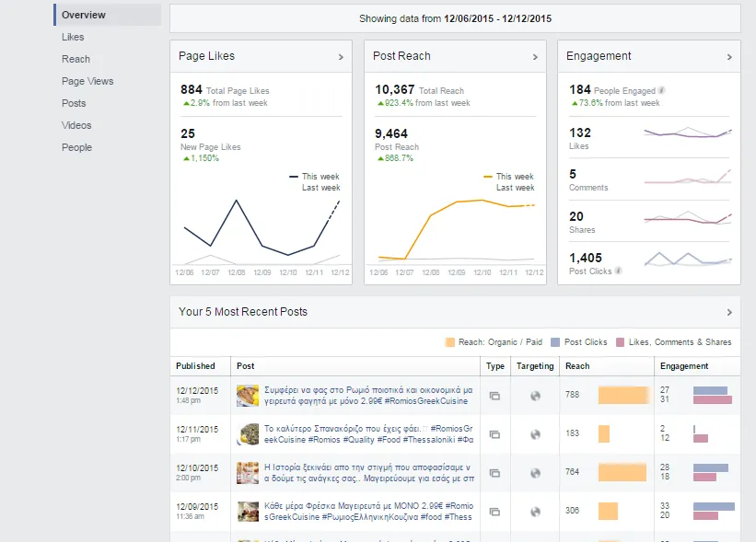756x542 pixels.
Task: Open the thumbnail of the 12/12/2015 post
Action: point(248,396)
